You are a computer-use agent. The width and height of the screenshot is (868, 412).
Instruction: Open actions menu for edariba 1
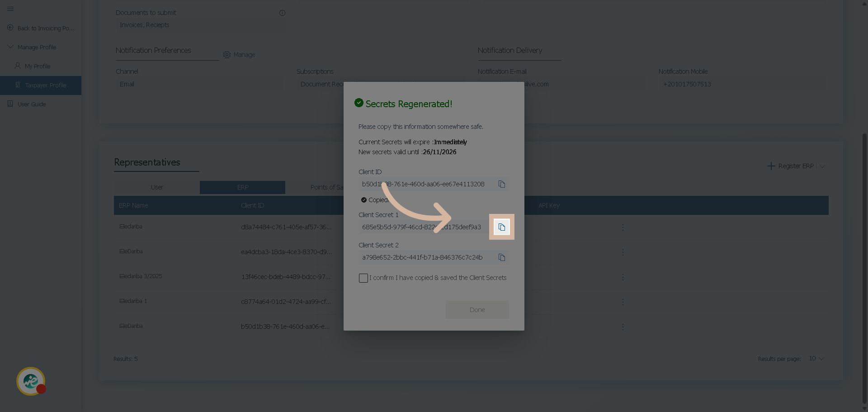623,302
